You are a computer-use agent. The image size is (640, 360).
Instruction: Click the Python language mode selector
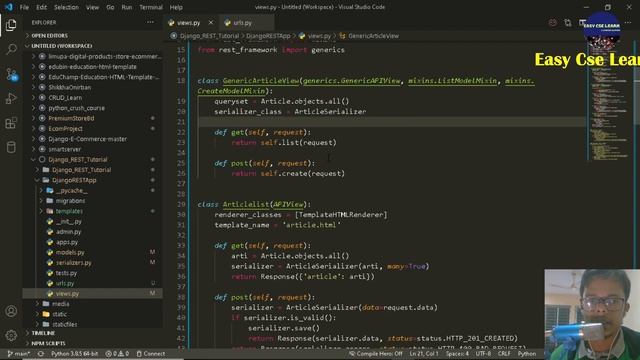(x=527, y=354)
